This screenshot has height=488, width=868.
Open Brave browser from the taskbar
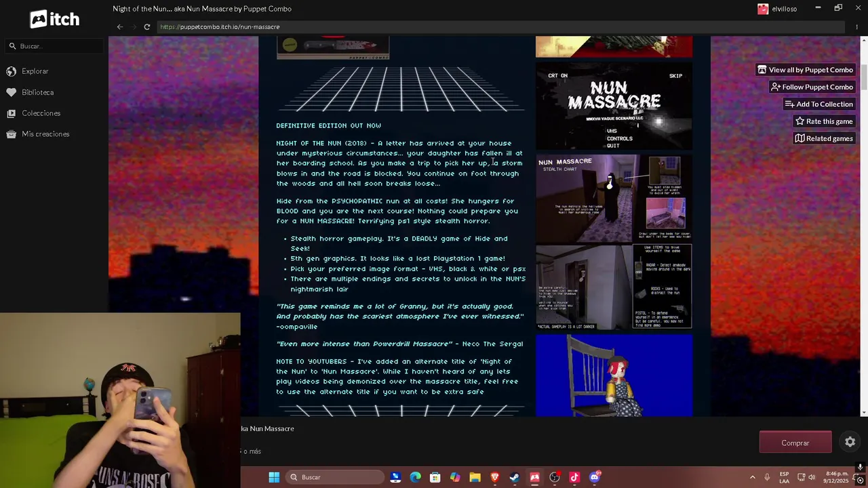click(x=494, y=477)
